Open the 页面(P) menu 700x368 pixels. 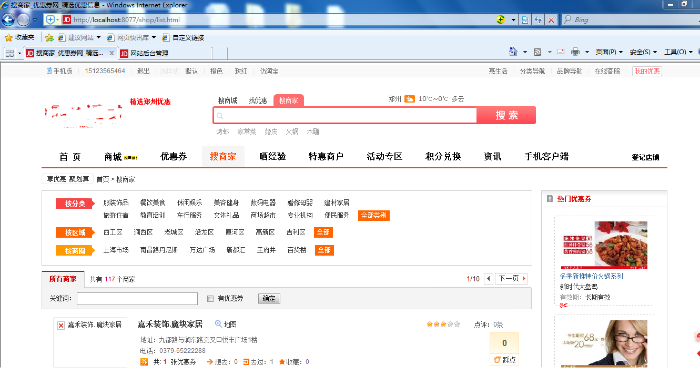point(609,52)
